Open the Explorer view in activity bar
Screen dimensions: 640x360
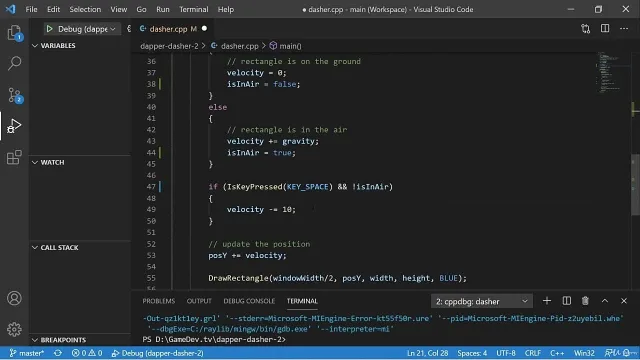click(x=14, y=33)
